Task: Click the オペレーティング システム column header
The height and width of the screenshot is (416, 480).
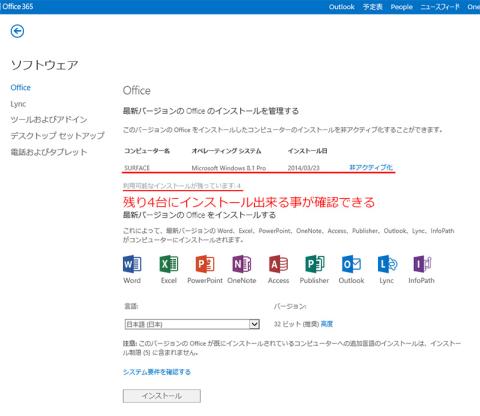Action: coord(226,151)
